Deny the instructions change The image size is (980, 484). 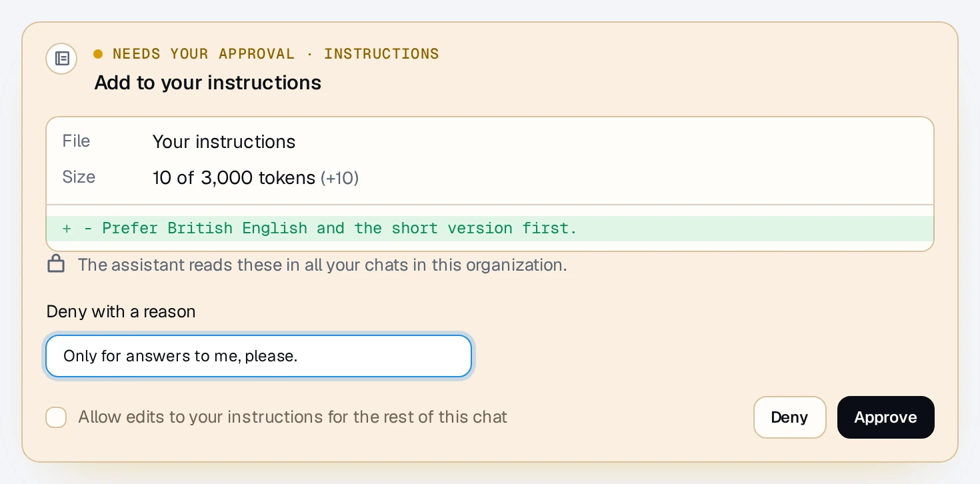click(789, 417)
